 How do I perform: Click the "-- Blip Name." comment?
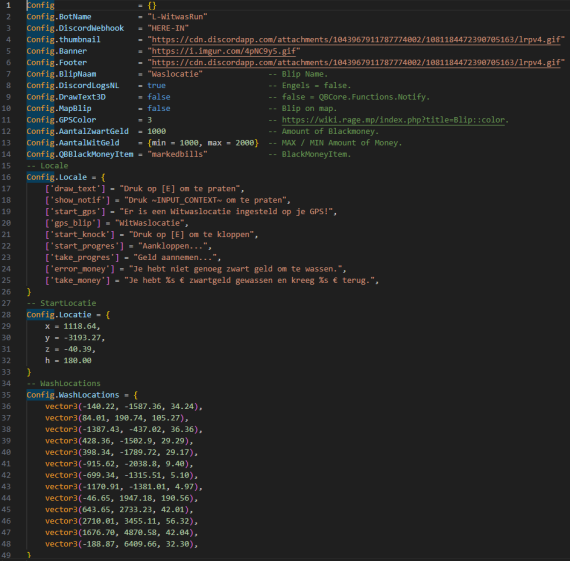coord(298,74)
